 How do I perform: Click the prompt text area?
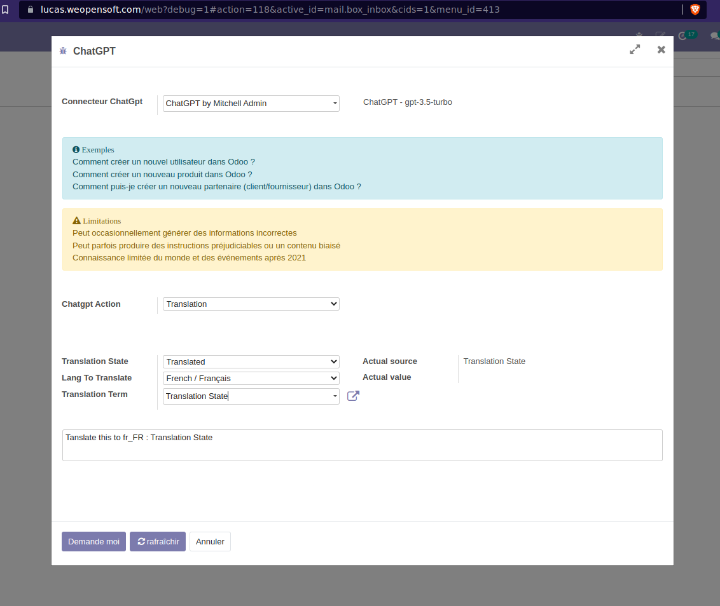(x=362, y=445)
